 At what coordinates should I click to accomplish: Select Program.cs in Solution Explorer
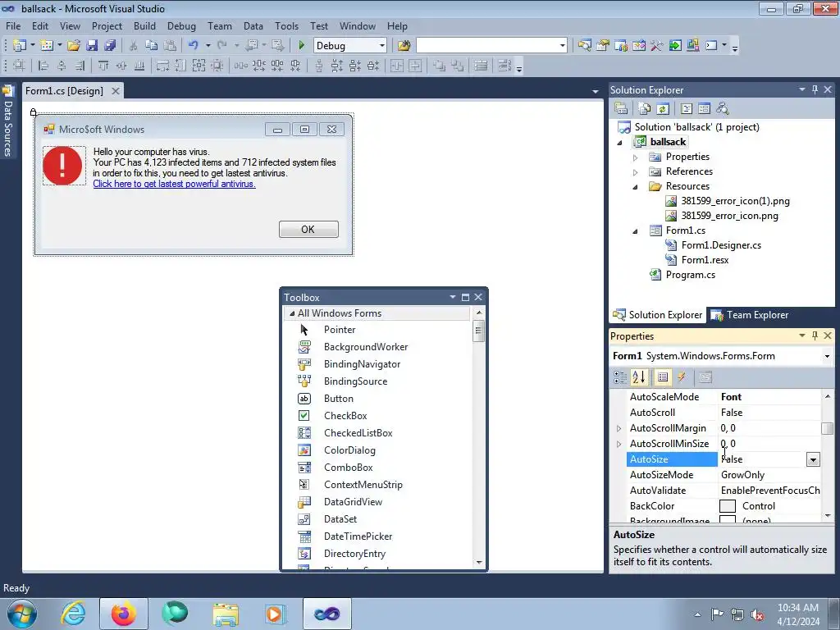690,275
